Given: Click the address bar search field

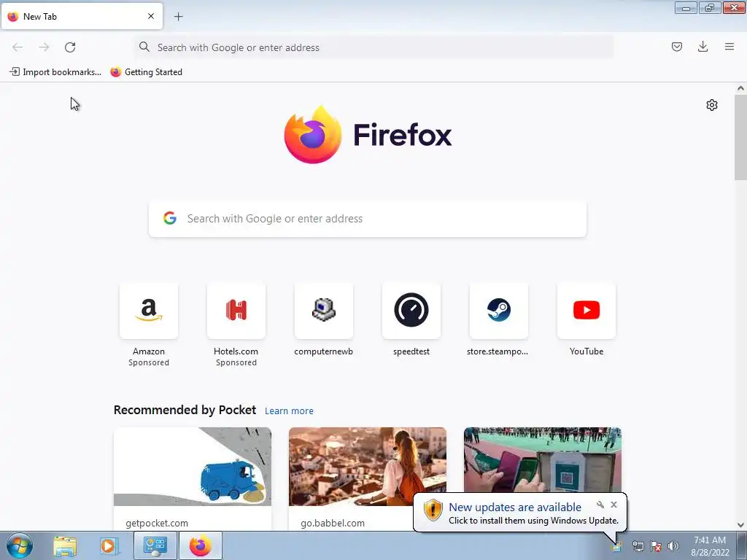Looking at the screenshot, I should pyautogui.click(x=374, y=47).
